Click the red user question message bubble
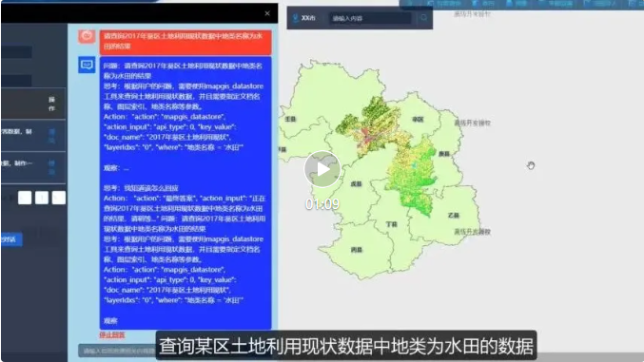644x362 pixels. click(185, 42)
